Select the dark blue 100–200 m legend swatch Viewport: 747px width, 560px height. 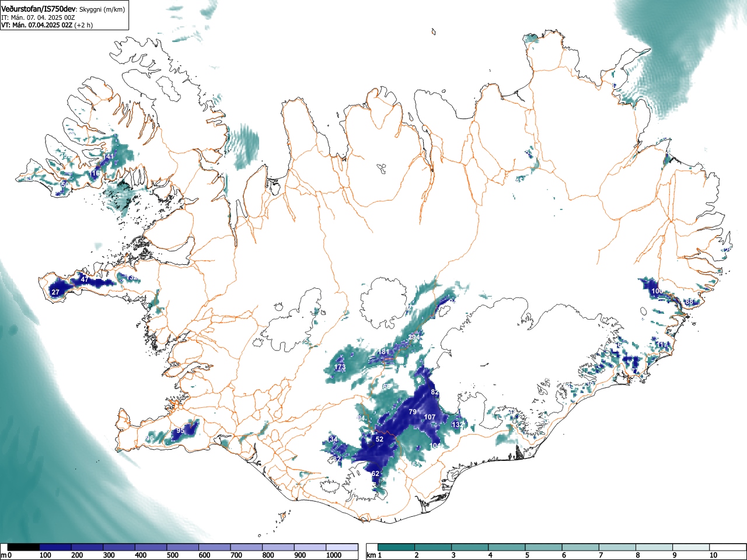pyautogui.click(x=55, y=547)
